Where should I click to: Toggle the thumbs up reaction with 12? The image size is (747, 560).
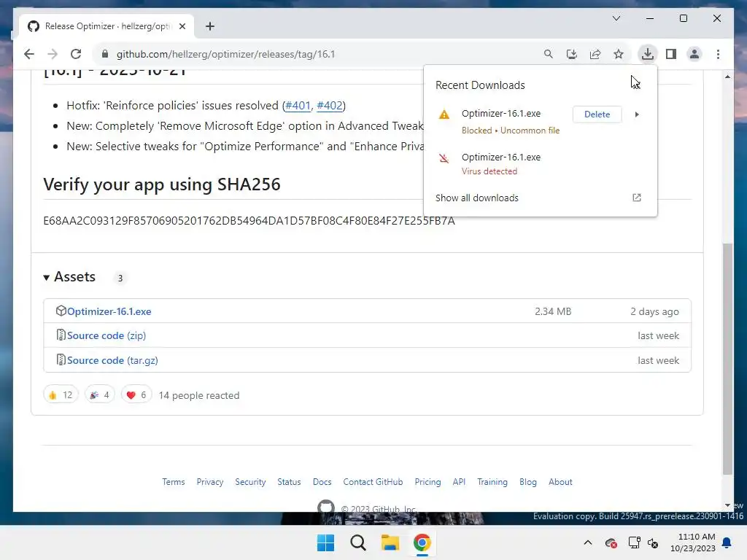coord(61,394)
